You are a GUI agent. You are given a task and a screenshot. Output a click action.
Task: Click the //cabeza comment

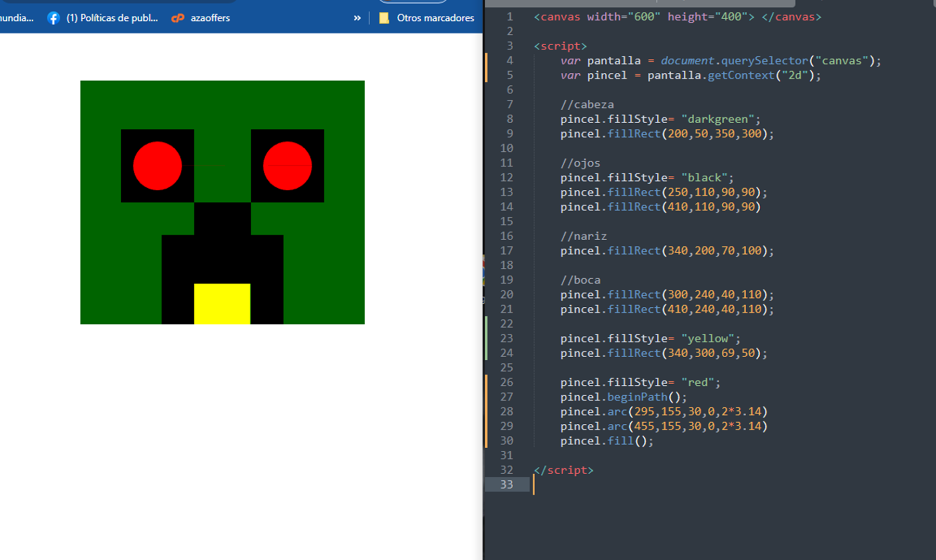[x=587, y=105]
